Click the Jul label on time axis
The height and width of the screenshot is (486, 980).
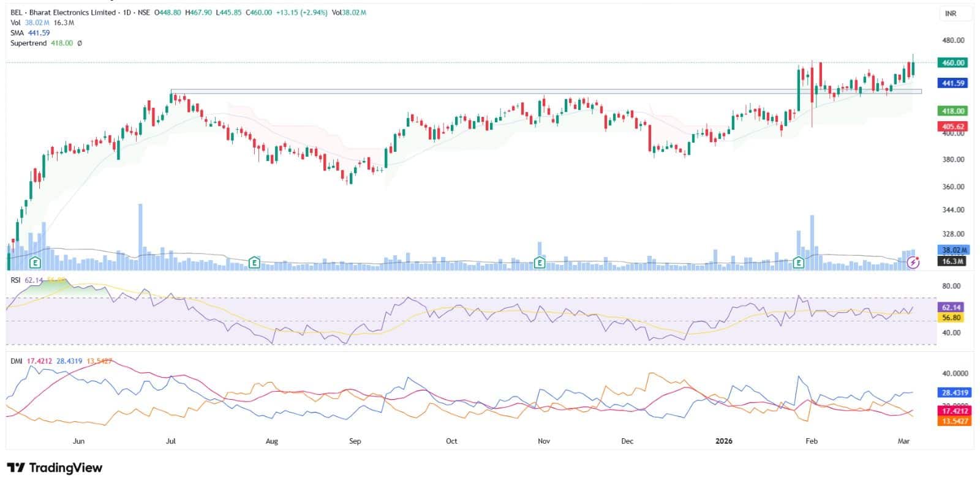click(171, 441)
